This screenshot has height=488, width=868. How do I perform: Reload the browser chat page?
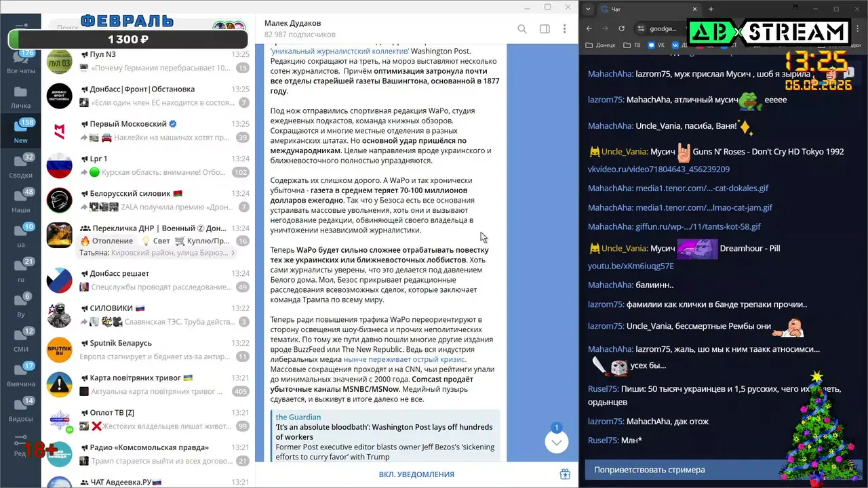coord(621,28)
